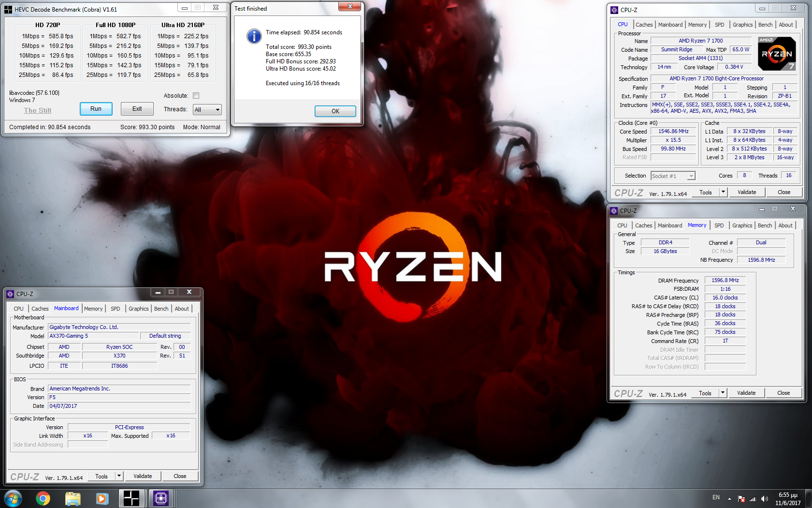Click the Score: 993.30 points status text

point(147,127)
